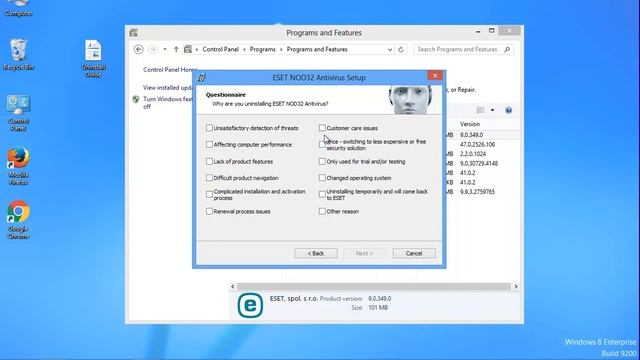
Task: Open the Recycle Bin desktop icon
Action: point(18,55)
